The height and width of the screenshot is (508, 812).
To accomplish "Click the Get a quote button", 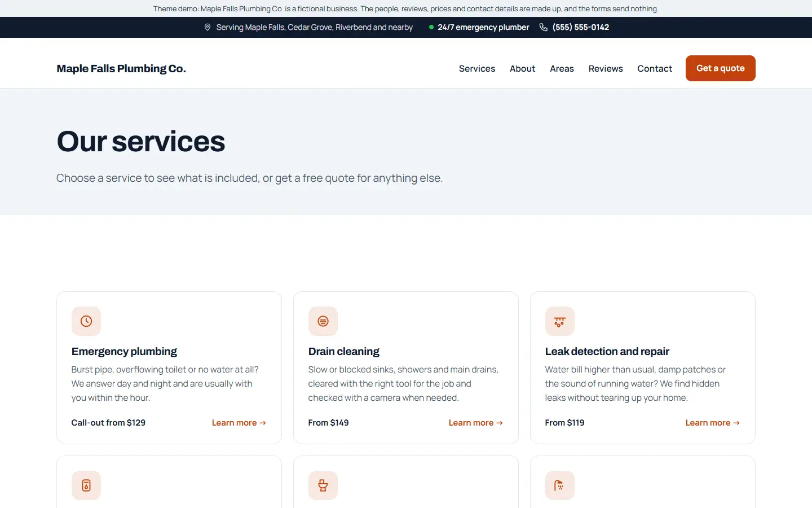I will coord(721,68).
